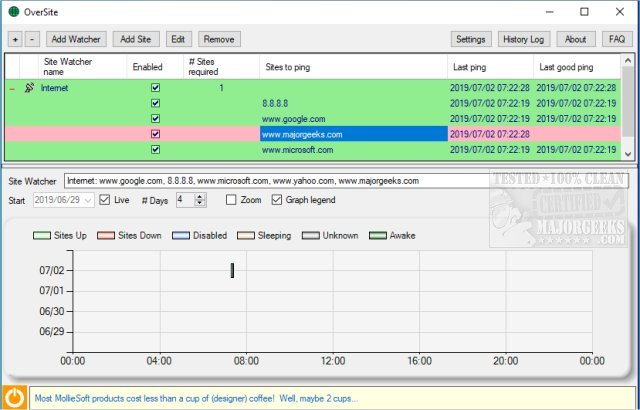Click the Awake legend swatch

pos(378,235)
